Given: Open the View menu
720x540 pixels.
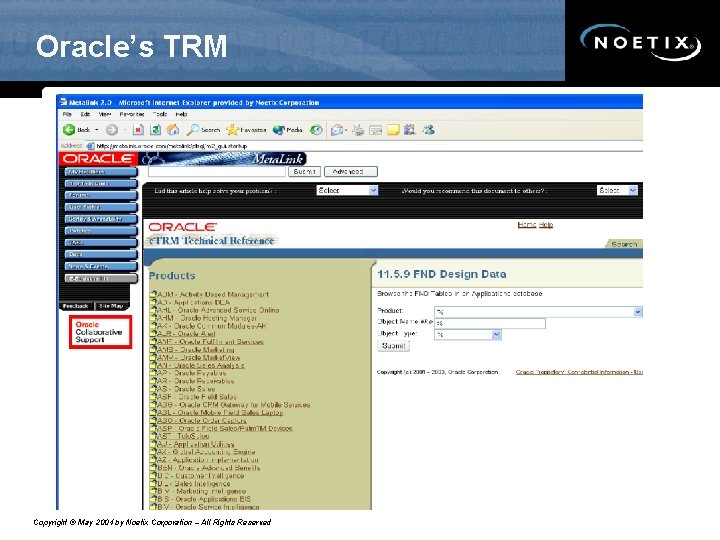Looking at the screenshot, I should [105, 114].
